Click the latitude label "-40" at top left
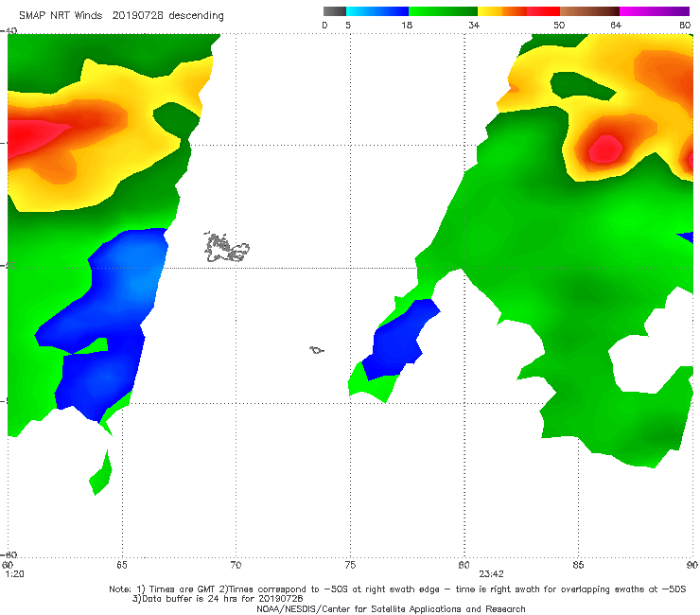 tap(9, 30)
